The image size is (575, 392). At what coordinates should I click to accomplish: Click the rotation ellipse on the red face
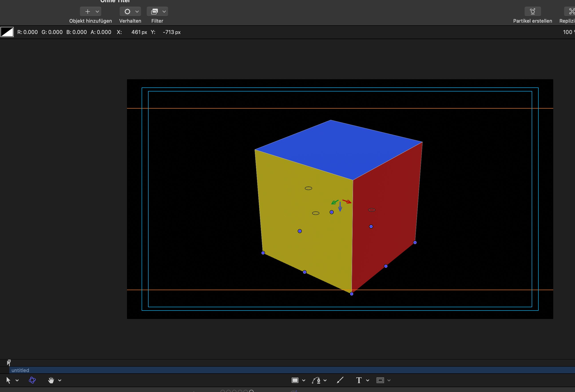coord(372,210)
